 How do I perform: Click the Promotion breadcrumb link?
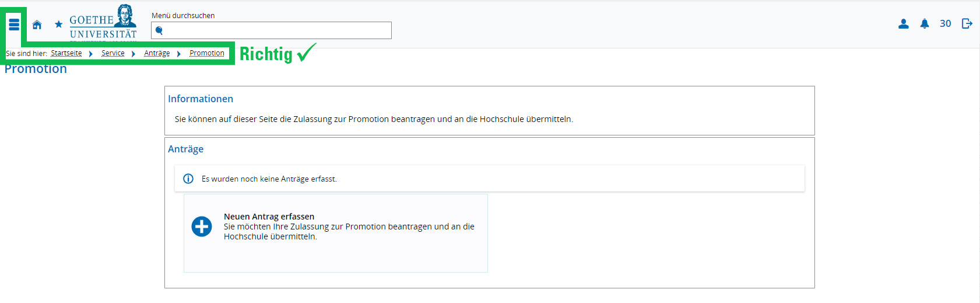pyautogui.click(x=206, y=53)
